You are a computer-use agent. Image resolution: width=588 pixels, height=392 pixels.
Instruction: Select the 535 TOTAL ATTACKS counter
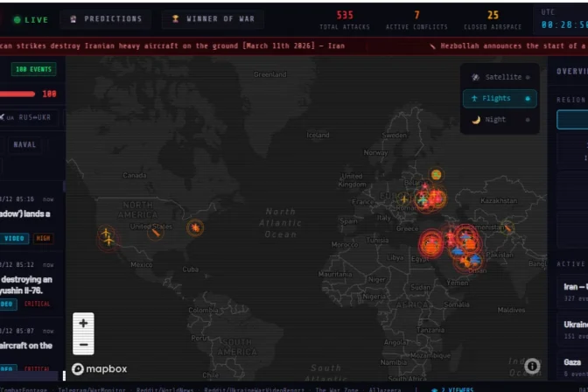click(345, 20)
